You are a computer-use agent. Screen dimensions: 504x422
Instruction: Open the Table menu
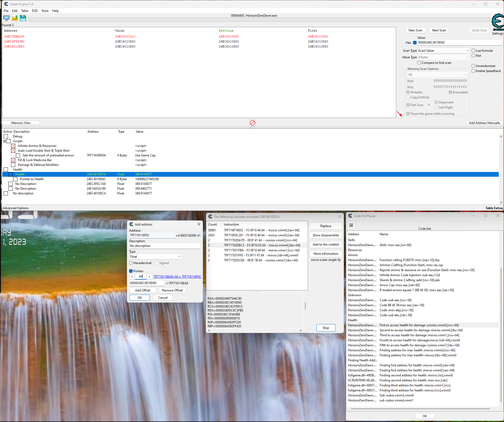click(x=25, y=11)
